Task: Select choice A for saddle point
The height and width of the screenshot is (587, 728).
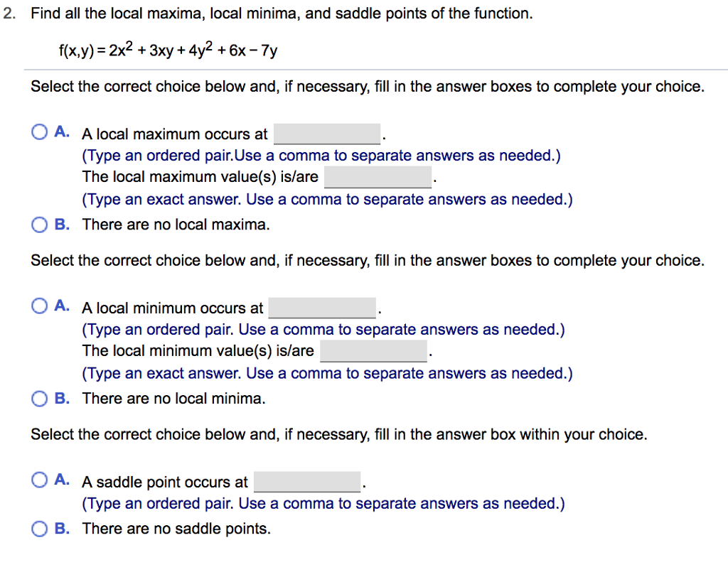Action: coord(39,479)
